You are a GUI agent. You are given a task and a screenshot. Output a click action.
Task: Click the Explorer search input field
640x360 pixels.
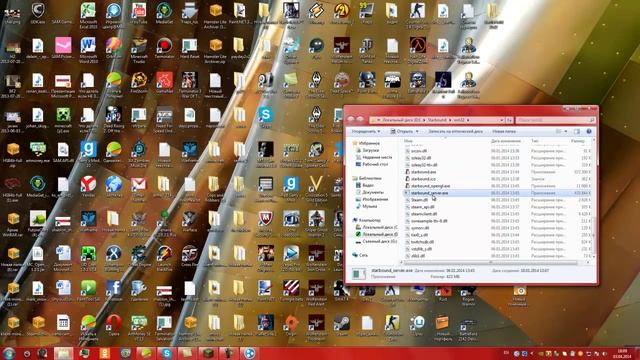555,120
